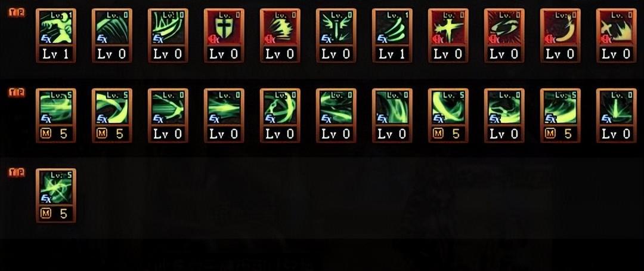Viewport: 644px width, 271px height.
Task: Select the green circular ring slash skill
Action: [280, 116]
